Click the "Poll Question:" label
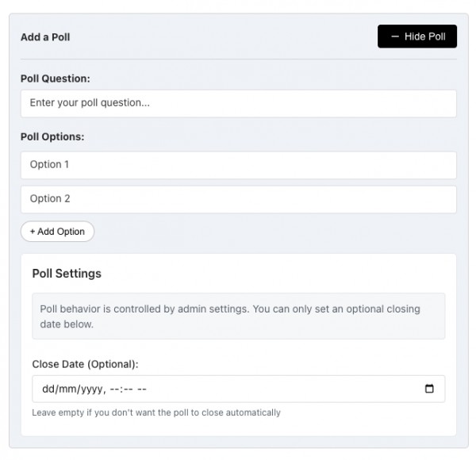 tap(55, 79)
